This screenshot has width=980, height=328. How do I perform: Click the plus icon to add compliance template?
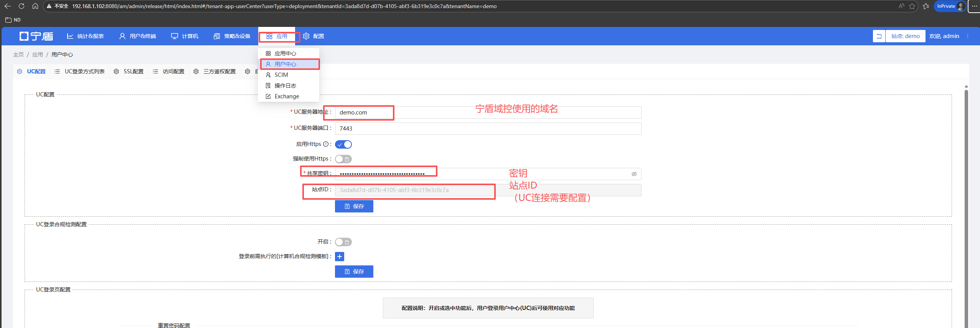point(339,257)
